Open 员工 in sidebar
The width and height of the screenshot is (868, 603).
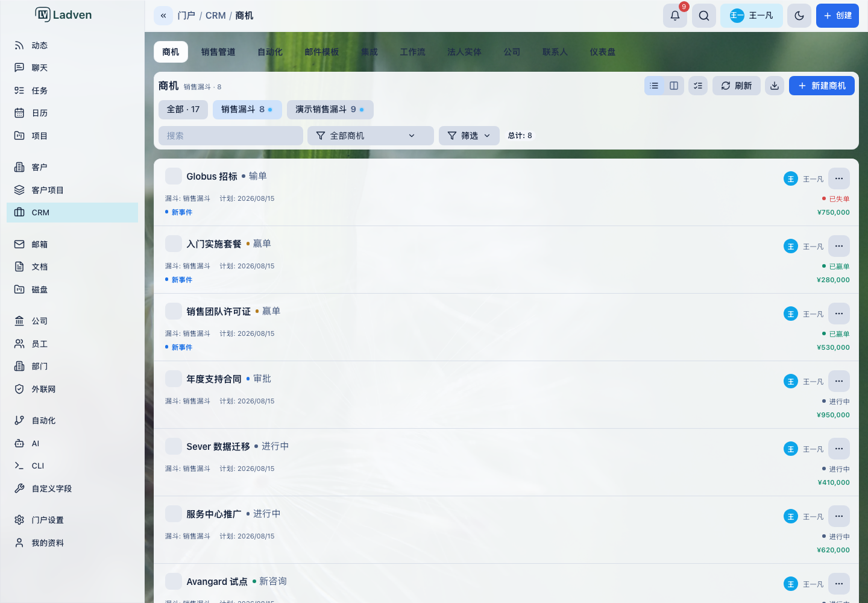point(72,344)
